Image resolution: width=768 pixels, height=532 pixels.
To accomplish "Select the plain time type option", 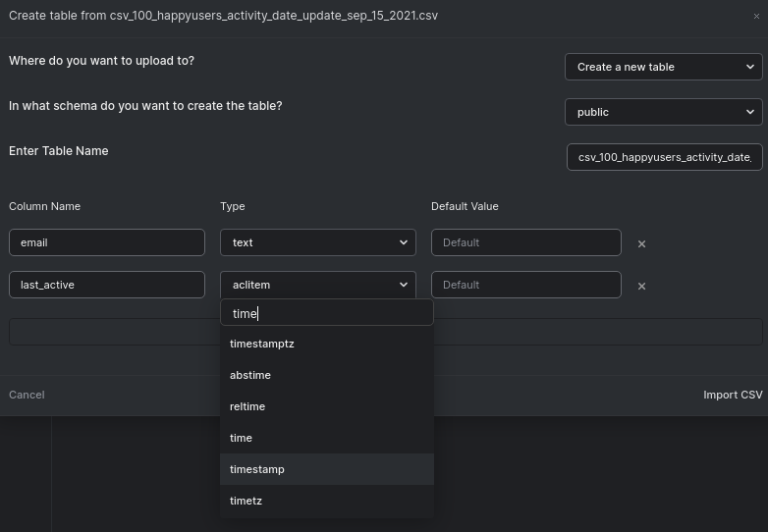I will (x=242, y=438).
